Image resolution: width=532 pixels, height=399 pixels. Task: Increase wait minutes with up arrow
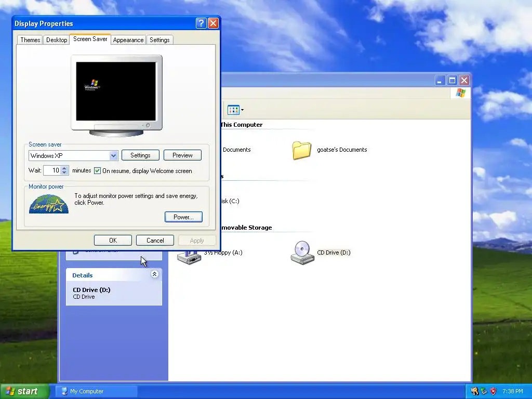tap(64, 168)
